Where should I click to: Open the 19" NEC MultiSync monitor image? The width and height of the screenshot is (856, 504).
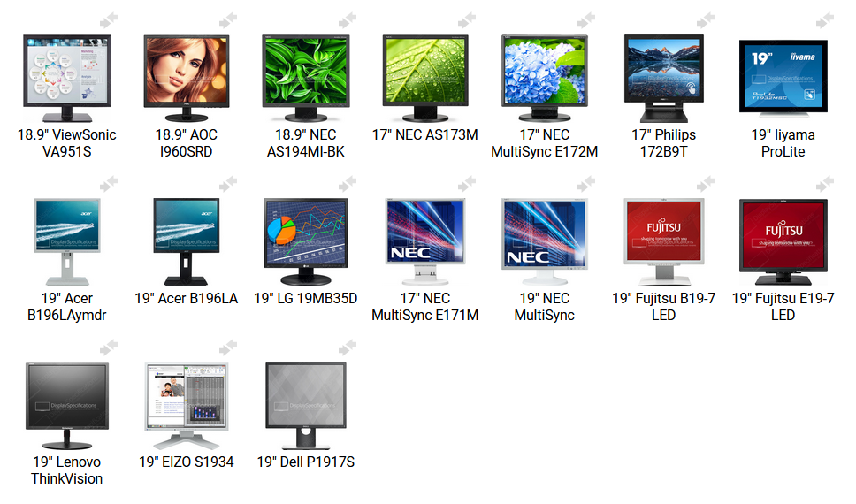[x=544, y=242]
